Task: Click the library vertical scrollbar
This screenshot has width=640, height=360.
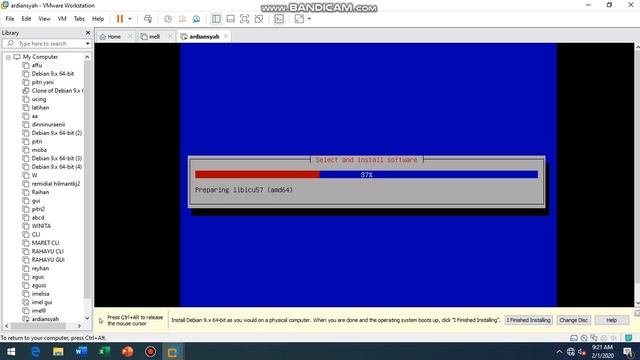Action: 87,180
